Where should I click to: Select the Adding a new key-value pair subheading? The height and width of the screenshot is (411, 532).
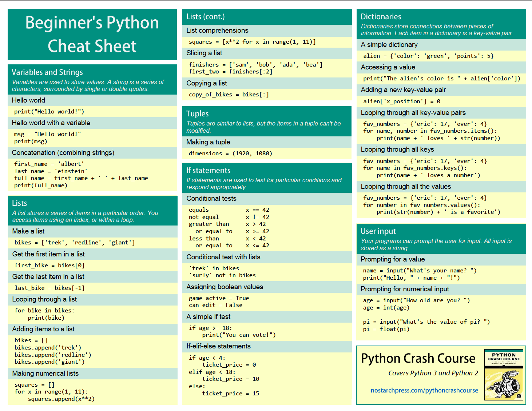point(403,89)
